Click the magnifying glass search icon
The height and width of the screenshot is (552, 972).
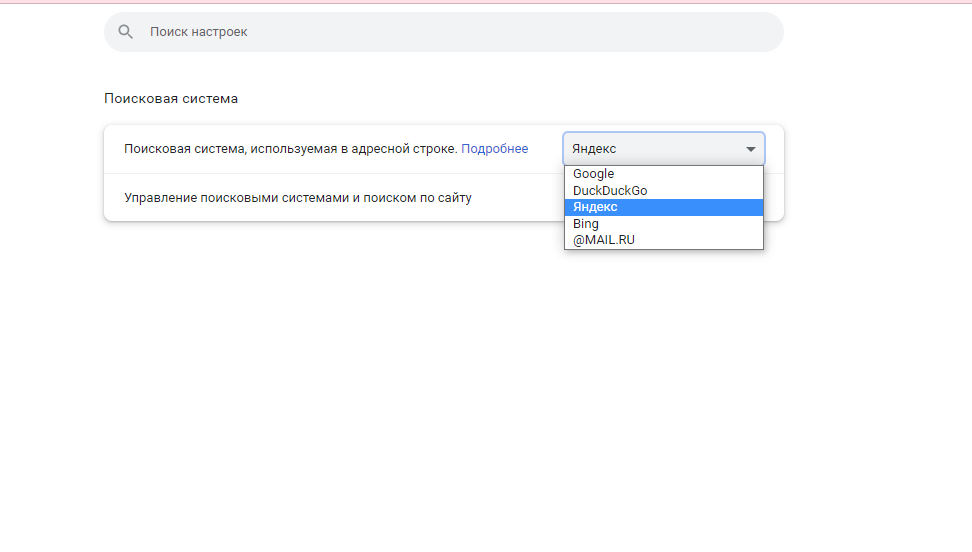(125, 32)
